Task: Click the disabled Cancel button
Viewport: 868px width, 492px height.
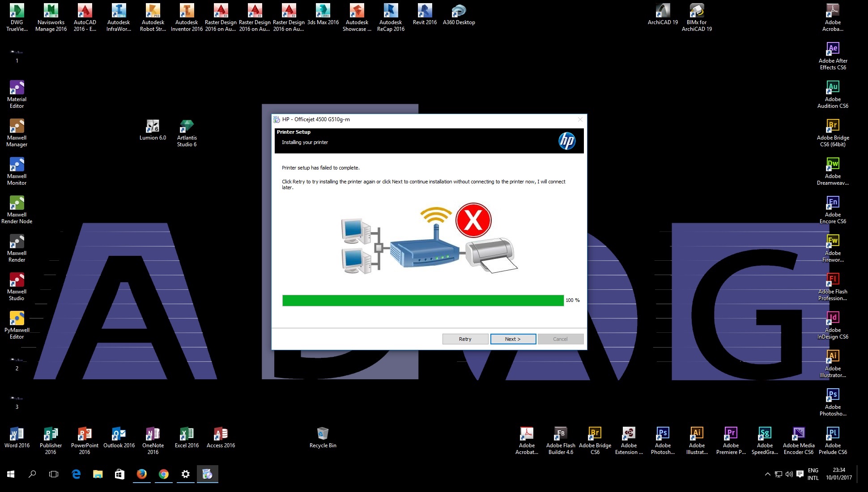Action: click(x=560, y=339)
